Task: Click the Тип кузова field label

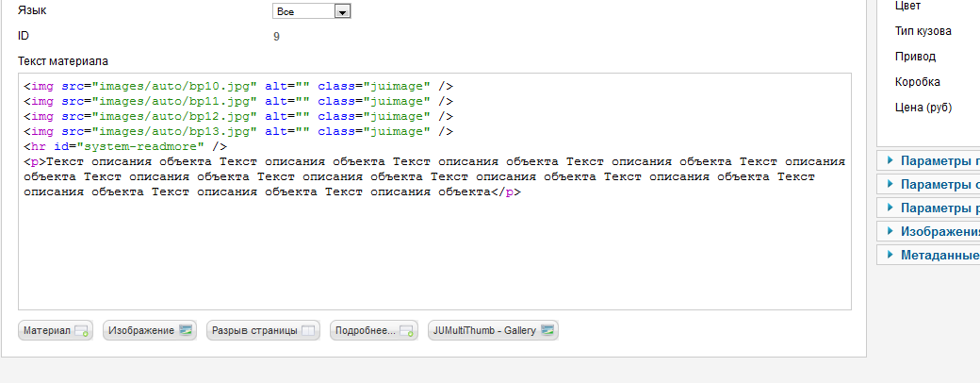Action: [x=923, y=31]
